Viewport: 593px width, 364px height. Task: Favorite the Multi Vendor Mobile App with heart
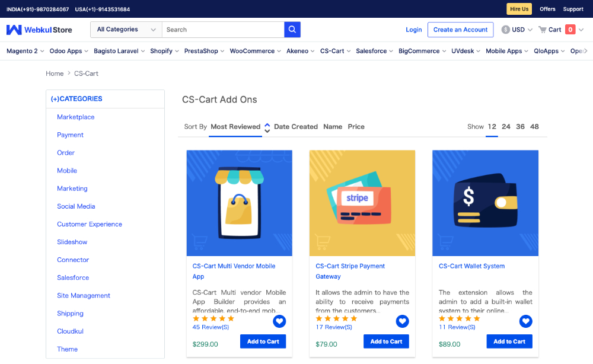tap(279, 321)
